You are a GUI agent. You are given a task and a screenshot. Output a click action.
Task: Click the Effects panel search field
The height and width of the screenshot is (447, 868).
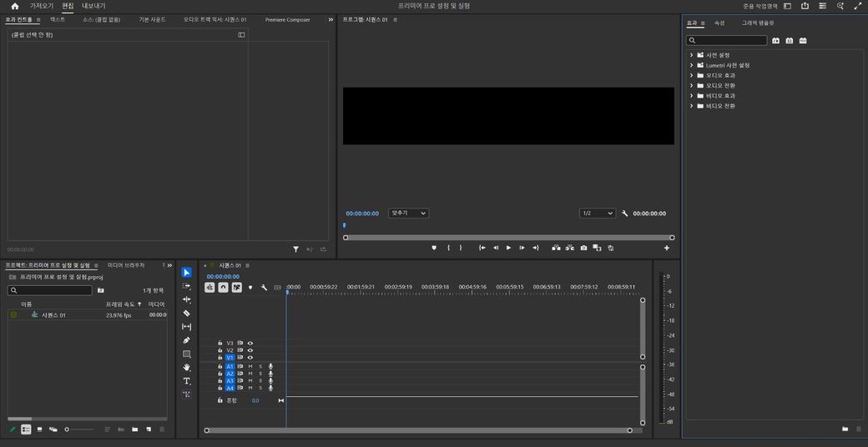(726, 40)
